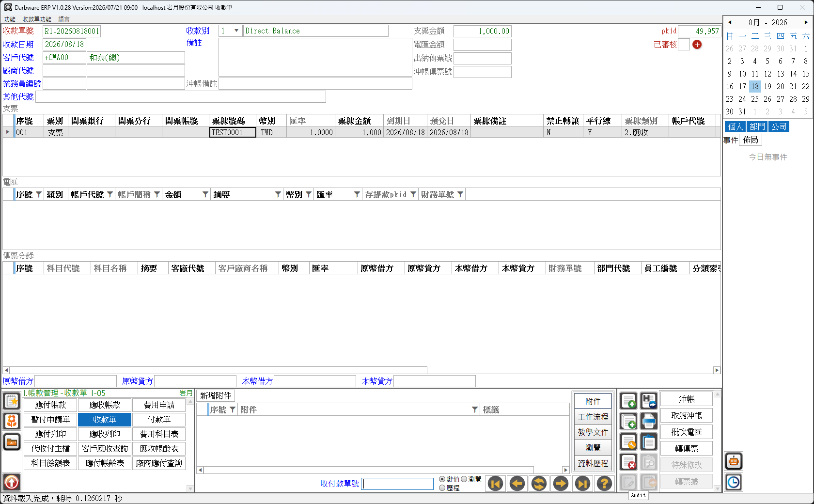814x504 pixels.
Task: Select the 歷程 radio button
Action: coord(442,488)
